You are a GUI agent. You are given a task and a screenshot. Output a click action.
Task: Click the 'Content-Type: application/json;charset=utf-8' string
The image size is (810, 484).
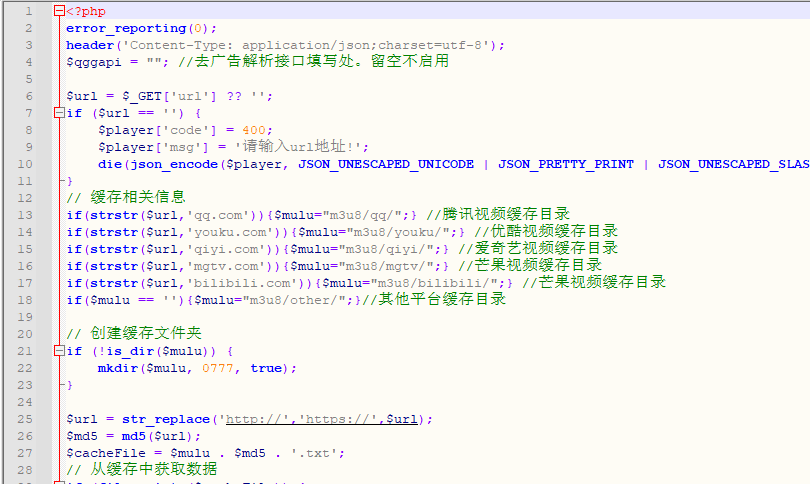pos(306,45)
